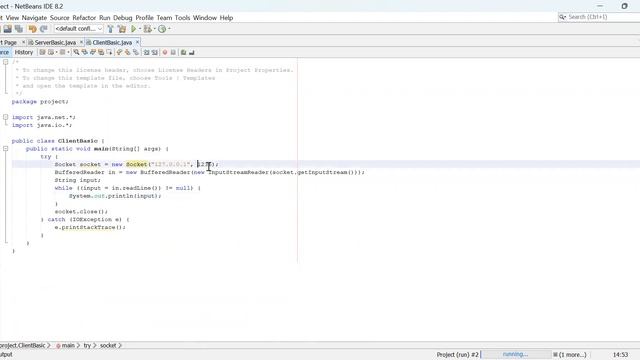The width and height of the screenshot is (640, 360).
Task: Open the Tools menu
Action: click(x=182, y=18)
